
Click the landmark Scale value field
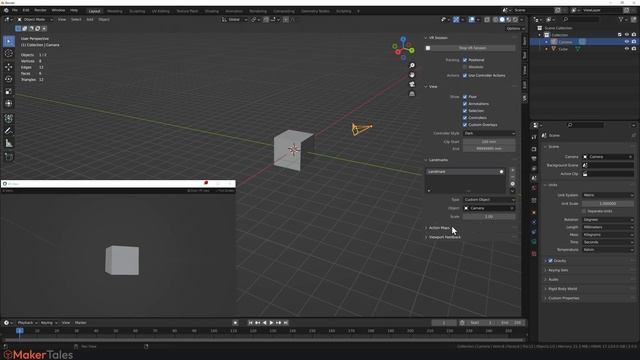489,217
